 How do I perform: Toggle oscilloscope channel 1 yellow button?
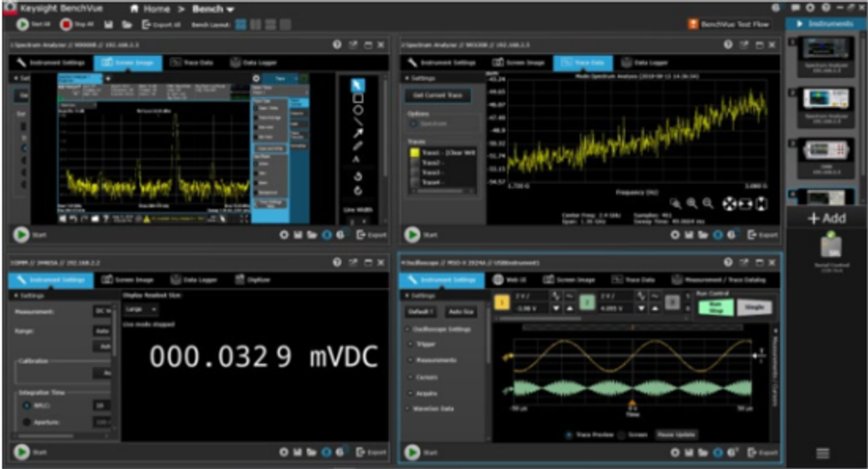502,303
